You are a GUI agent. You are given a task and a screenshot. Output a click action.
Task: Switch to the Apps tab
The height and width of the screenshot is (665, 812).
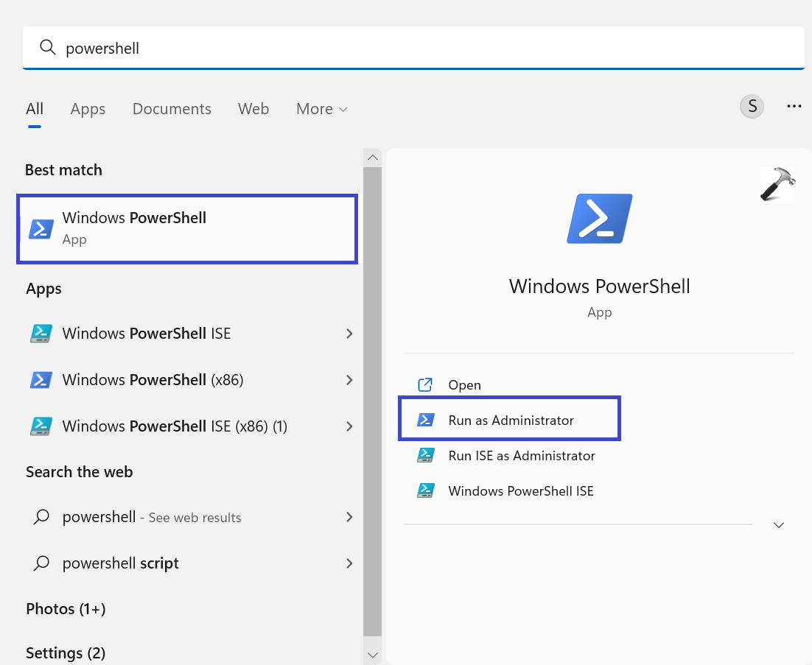pyautogui.click(x=88, y=109)
